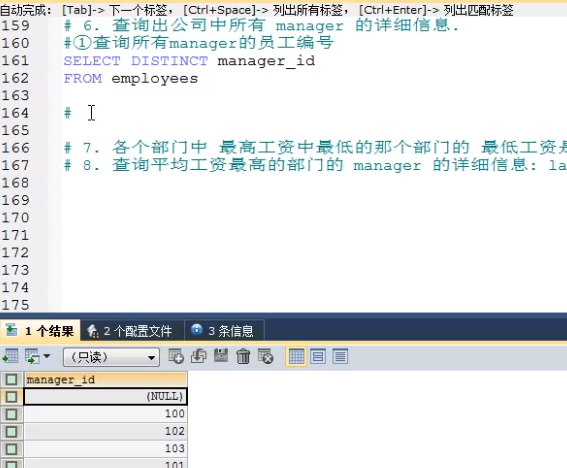
Task: Click the duplicate current row icon
Action: (199, 356)
